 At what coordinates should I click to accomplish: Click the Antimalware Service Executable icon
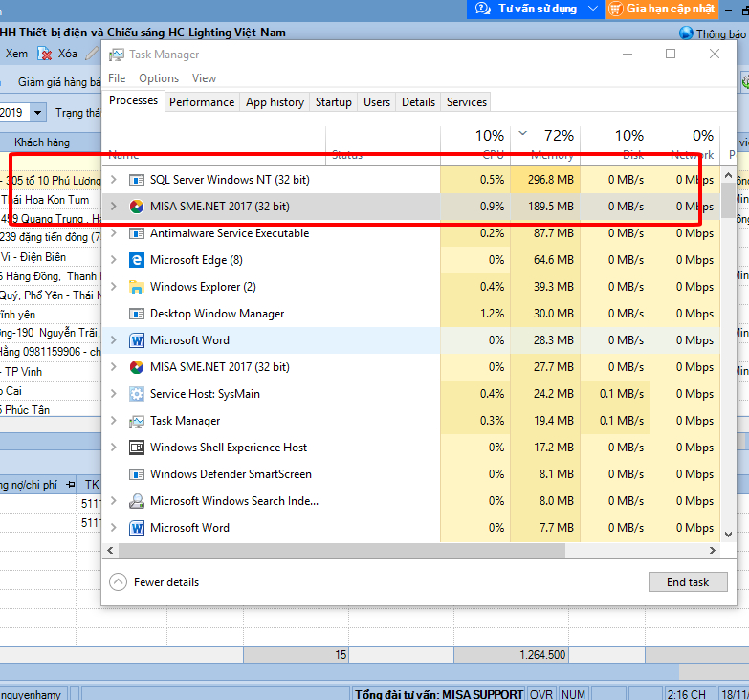pos(137,233)
